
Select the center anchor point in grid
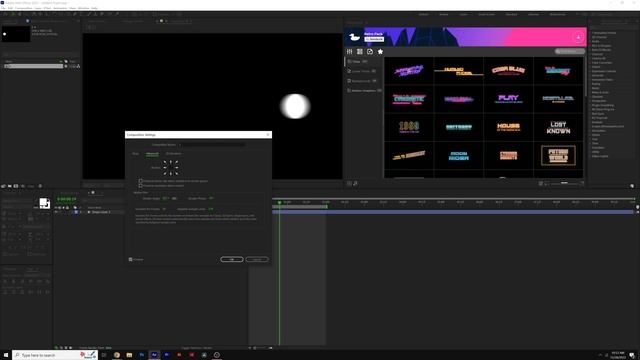point(171,168)
